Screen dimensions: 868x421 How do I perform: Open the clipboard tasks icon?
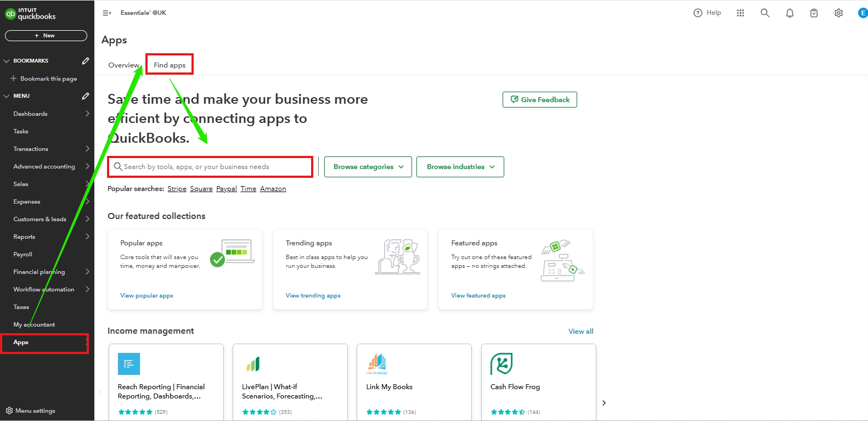(x=814, y=13)
